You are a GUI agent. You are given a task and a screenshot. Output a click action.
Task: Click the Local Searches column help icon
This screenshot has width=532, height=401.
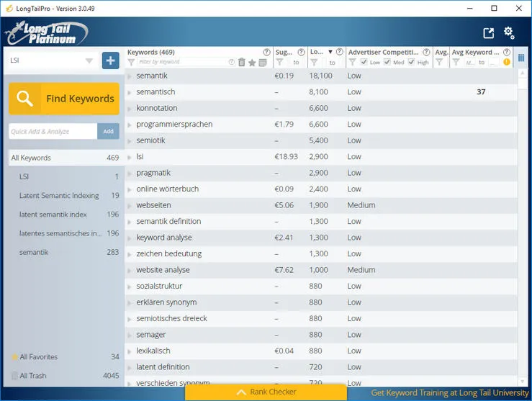pyautogui.click(x=339, y=52)
